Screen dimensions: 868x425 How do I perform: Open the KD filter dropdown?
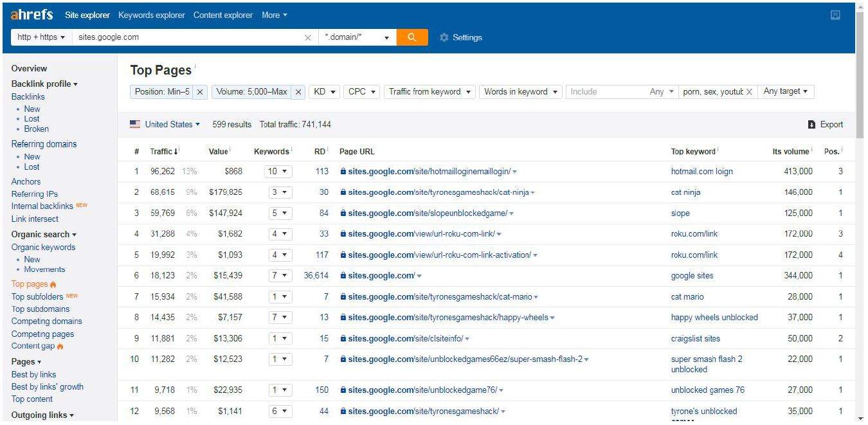pyautogui.click(x=324, y=92)
